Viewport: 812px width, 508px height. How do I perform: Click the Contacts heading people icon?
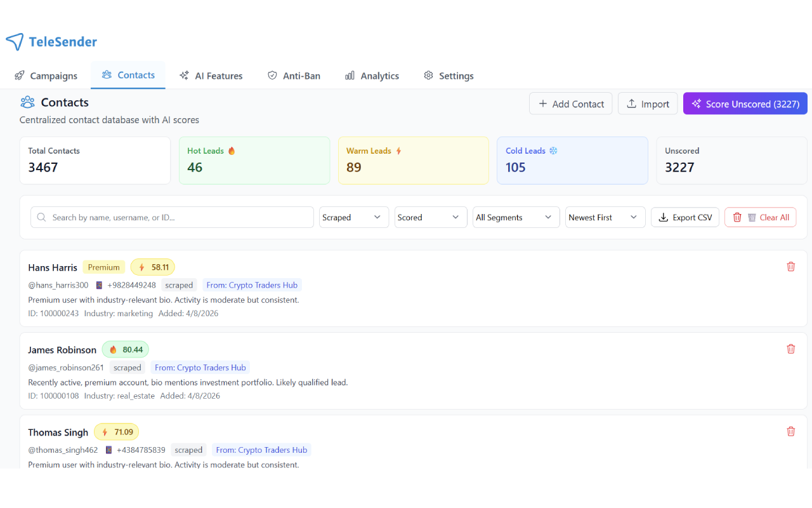point(27,102)
